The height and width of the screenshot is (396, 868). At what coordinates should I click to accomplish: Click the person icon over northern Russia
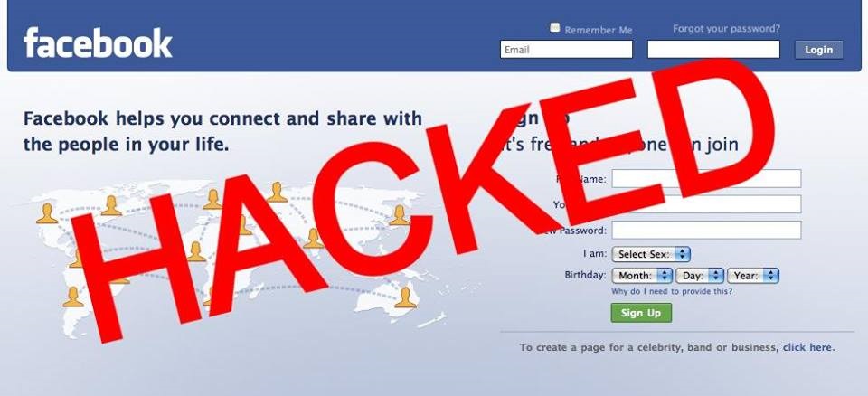(277, 193)
